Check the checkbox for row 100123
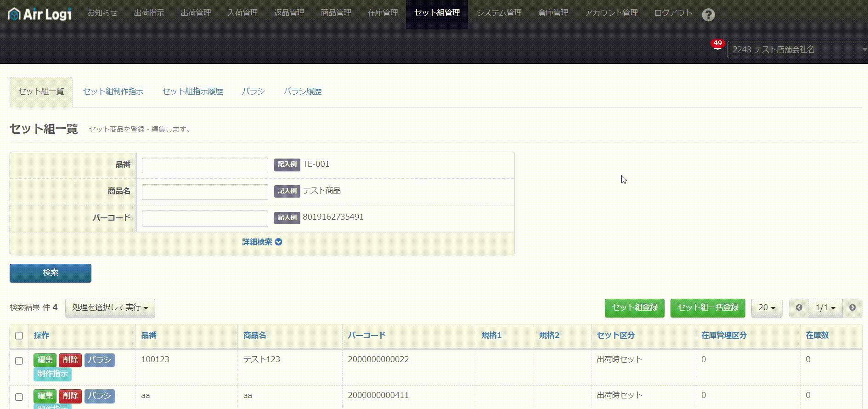 pyautogui.click(x=19, y=361)
